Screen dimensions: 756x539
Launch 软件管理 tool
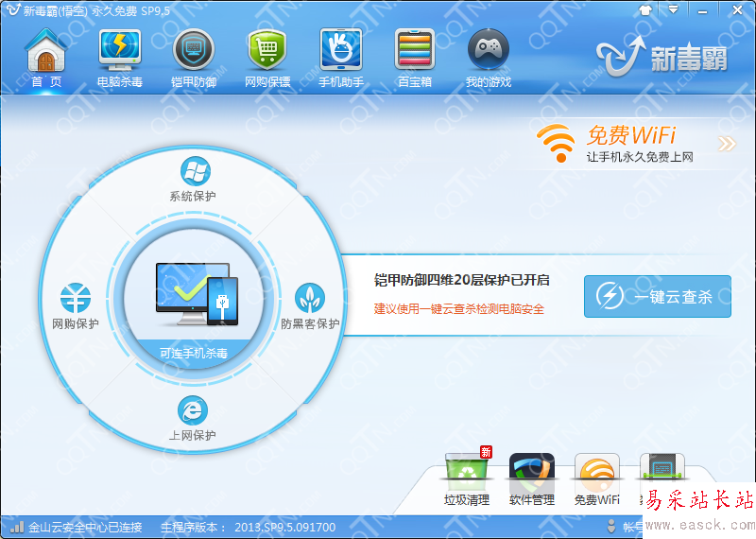[532, 479]
